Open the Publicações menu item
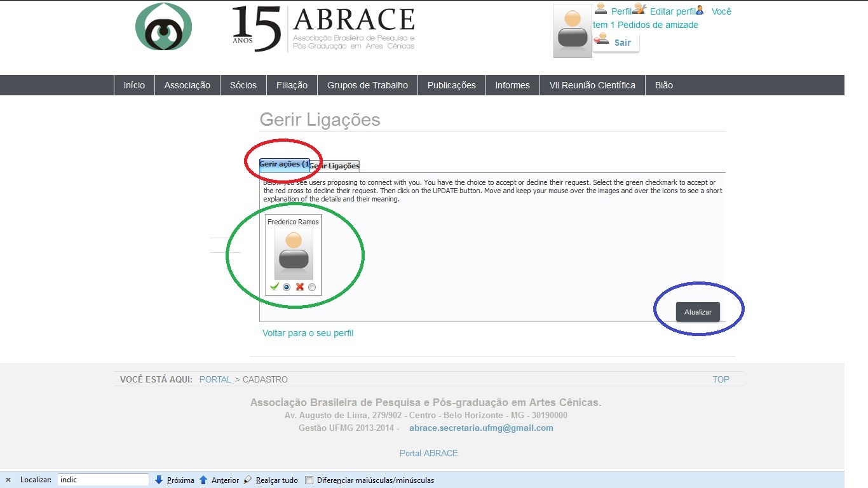The height and width of the screenshot is (488, 868). (x=451, y=85)
